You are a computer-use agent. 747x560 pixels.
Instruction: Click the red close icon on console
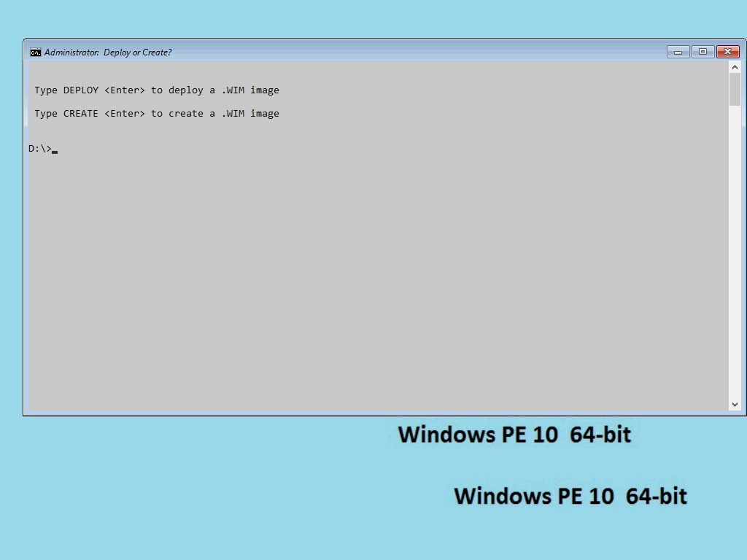[x=727, y=52]
